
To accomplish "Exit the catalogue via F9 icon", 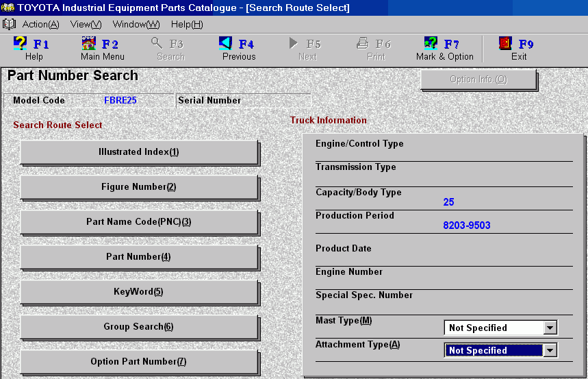I will (x=505, y=44).
